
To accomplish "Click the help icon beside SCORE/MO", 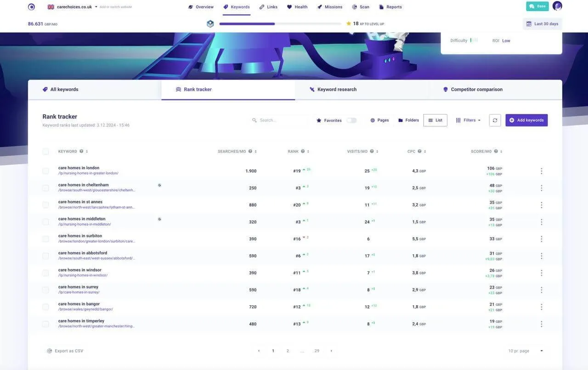I will click(496, 152).
